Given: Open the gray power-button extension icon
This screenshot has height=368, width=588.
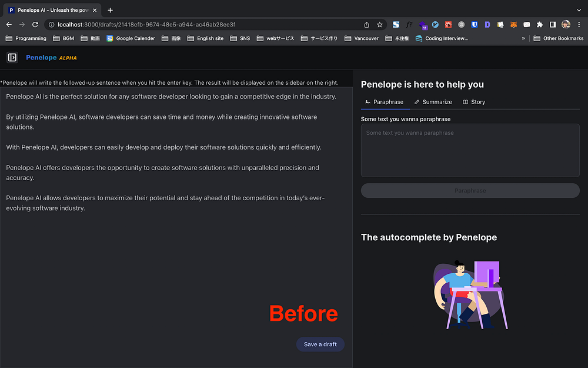Looking at the screenshot, I should tap(461, 24).
